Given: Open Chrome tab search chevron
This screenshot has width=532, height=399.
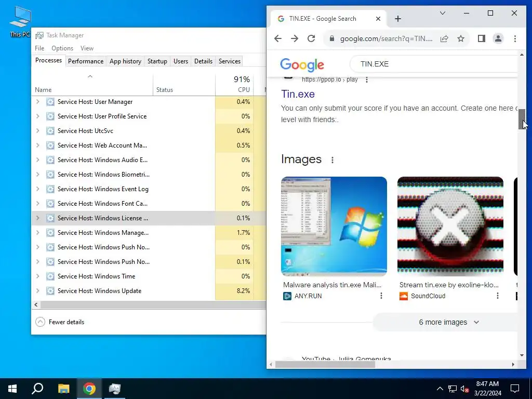Looking at the screenshot, I should [x=443, y=13].
